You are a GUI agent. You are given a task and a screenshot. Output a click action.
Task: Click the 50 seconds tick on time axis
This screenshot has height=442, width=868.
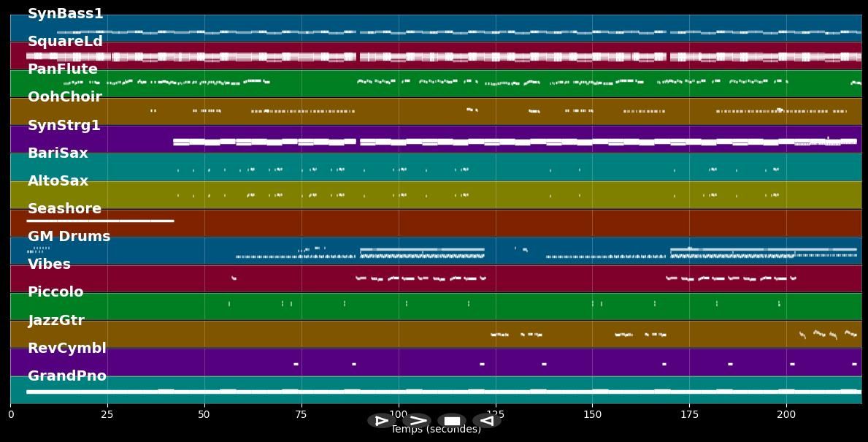[x=204, y=415]
